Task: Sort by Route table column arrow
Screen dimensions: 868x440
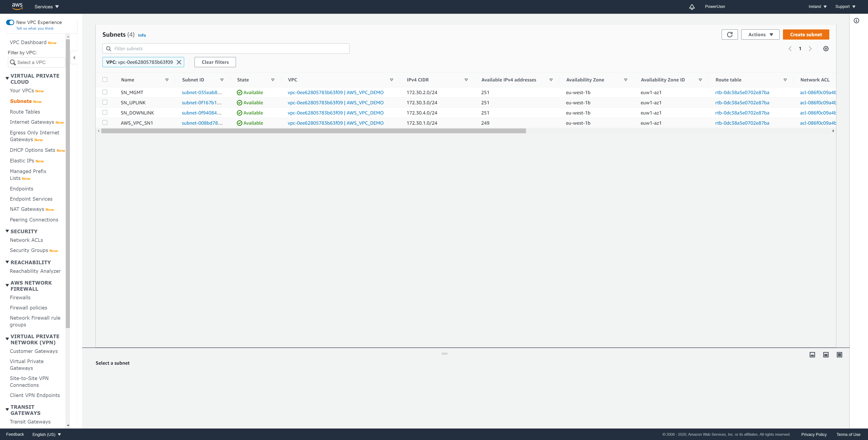Action: click(x=785, y=80)
